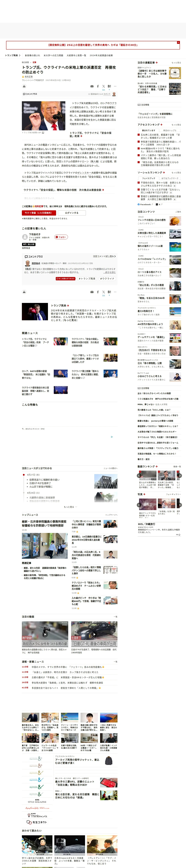Share article on X using top toolbar icon

(x=104, y=86)
